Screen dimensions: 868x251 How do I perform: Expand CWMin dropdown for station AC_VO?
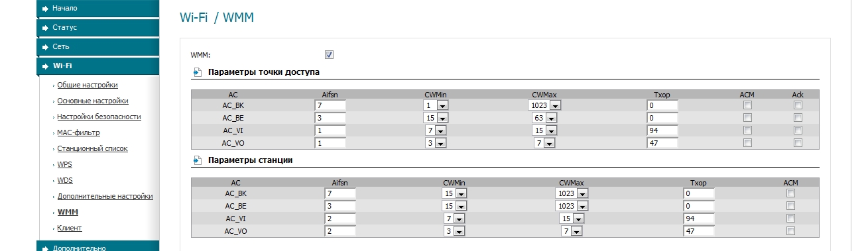454,231
